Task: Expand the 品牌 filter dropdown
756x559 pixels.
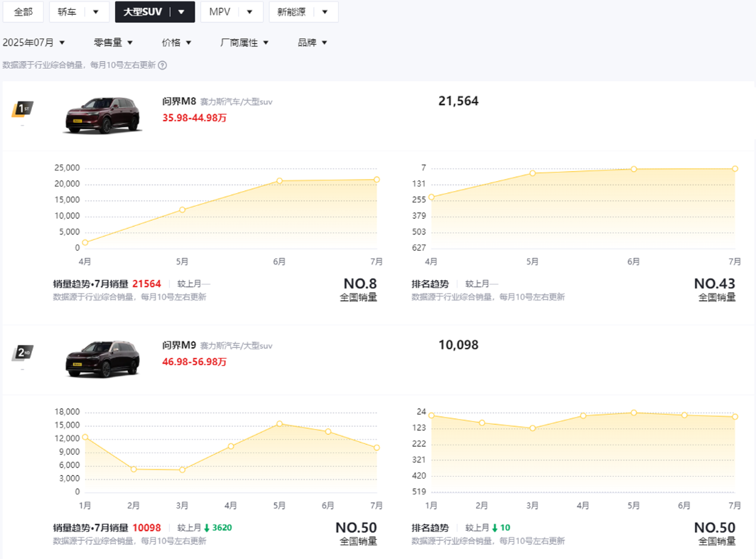Action: pos(313,43)
